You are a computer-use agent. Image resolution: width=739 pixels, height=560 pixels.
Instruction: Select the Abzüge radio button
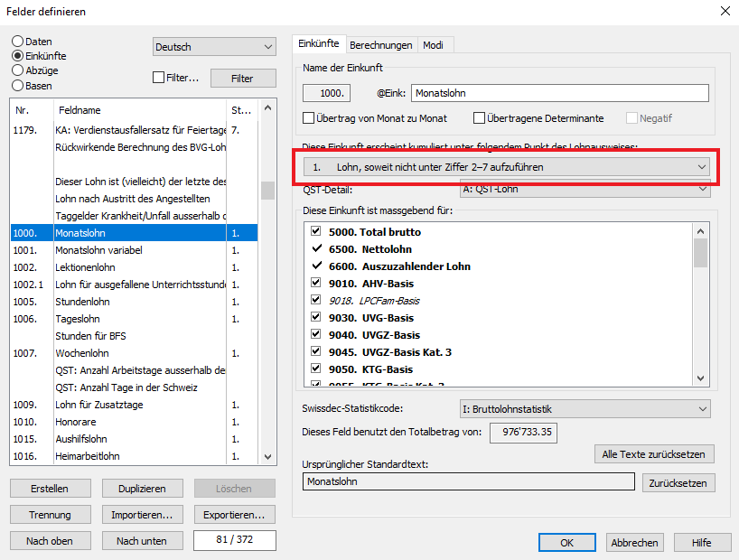[17, 70]
